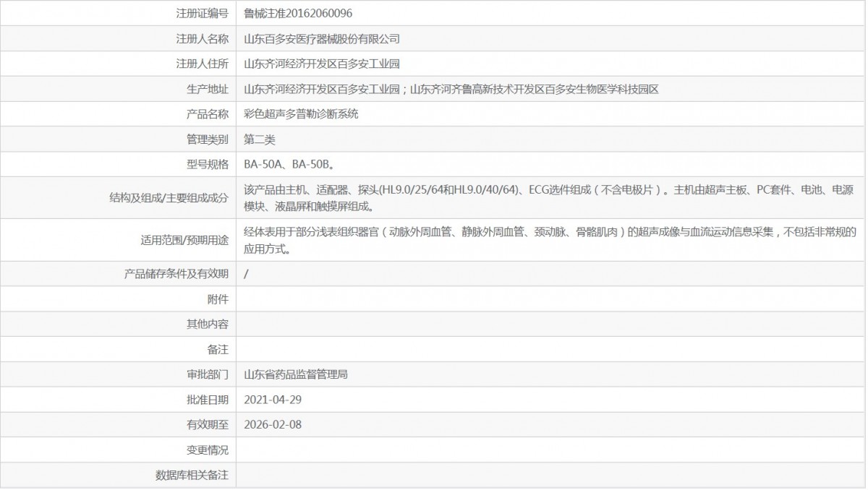Viewport: 868px width, 490px height.
Task: Click approval date 2021-04-29
Action: [x=273, y=400]
